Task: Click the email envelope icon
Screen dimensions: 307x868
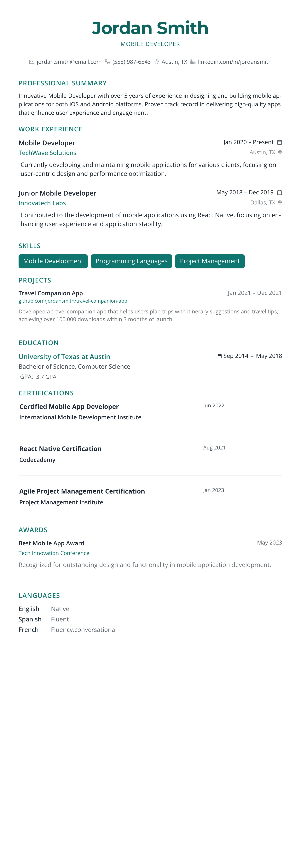Action: pyautogui.click(x=32, y=62)
